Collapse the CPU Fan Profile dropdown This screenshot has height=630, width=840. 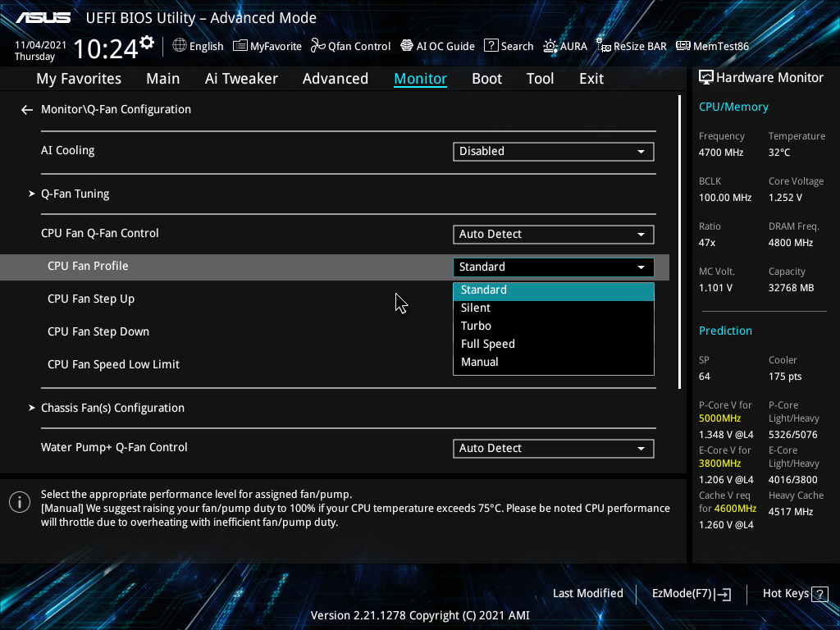coord(554,267)
